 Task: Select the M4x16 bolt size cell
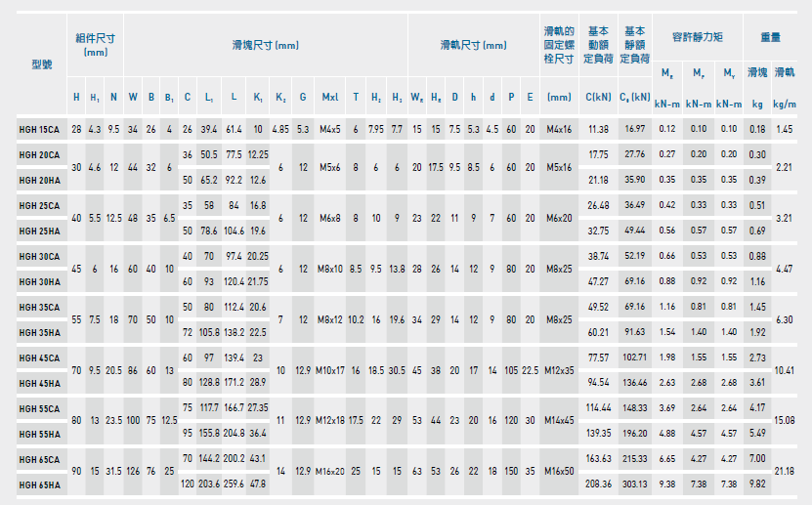coord(559,129)
